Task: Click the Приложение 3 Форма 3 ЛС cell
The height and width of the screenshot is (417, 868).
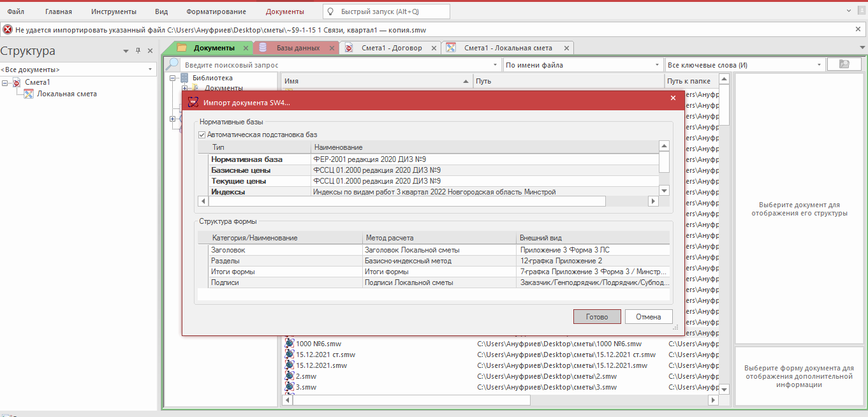Action: tap(593, 250)
